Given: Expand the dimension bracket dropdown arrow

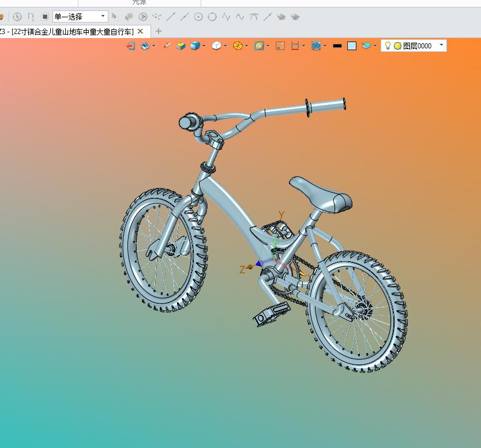Looking at the screenshot, I should click(304, 46).
